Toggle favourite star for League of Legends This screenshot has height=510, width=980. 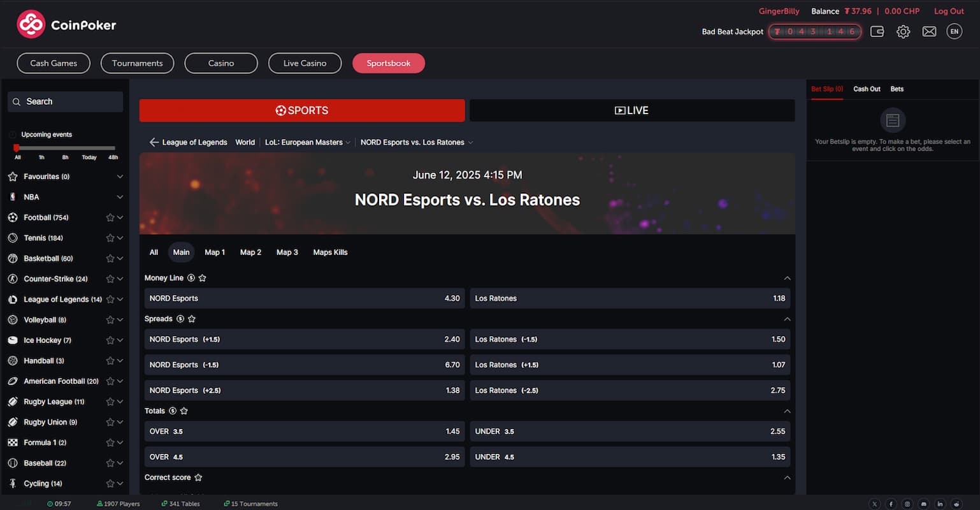tap(110, 299)
